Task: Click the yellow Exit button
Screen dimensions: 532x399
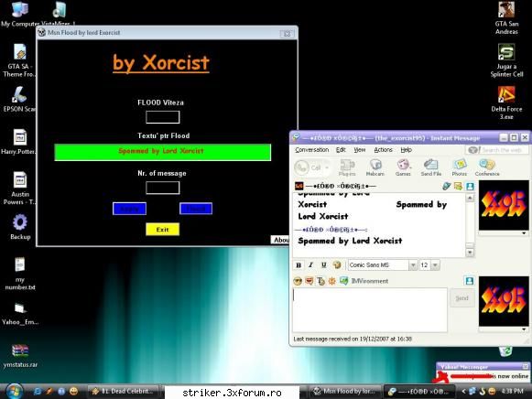Action: pos(162,230)
